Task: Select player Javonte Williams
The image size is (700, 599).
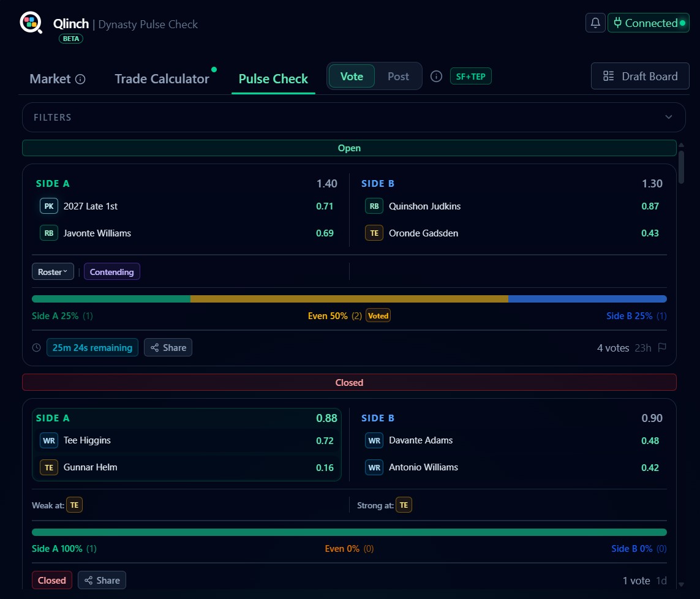Action: tap(97, 233)
